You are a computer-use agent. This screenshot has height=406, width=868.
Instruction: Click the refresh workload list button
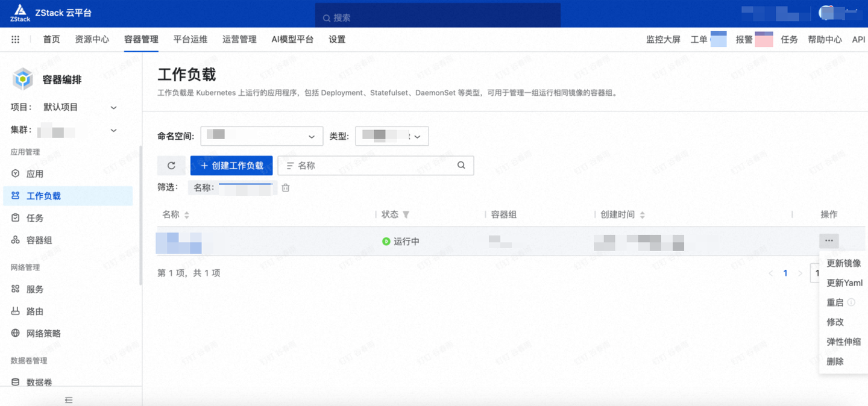click(171, 166)
